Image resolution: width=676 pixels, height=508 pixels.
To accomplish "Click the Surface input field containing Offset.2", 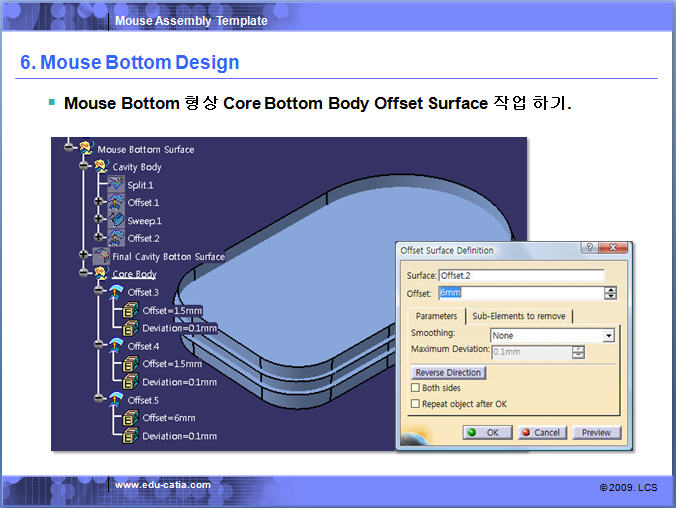I will coord(520,275).
